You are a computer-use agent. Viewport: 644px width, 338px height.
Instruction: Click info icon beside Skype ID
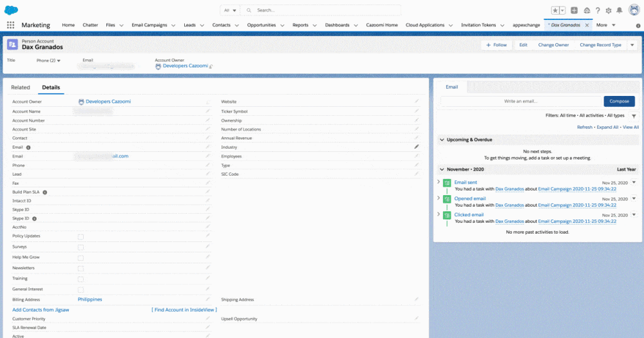(x=35, y=218)
